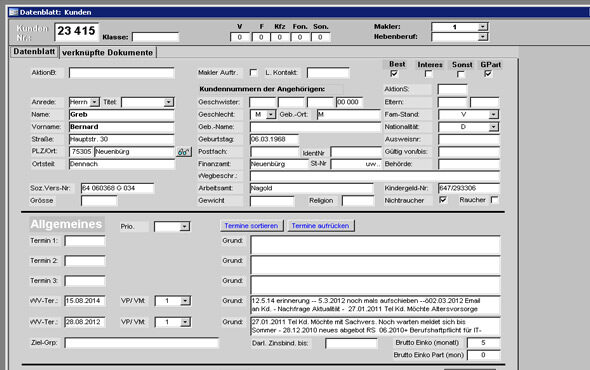Switch to the Datenblatt tab
Viewport: 590px width, 370px height.
tap(34, 52)
